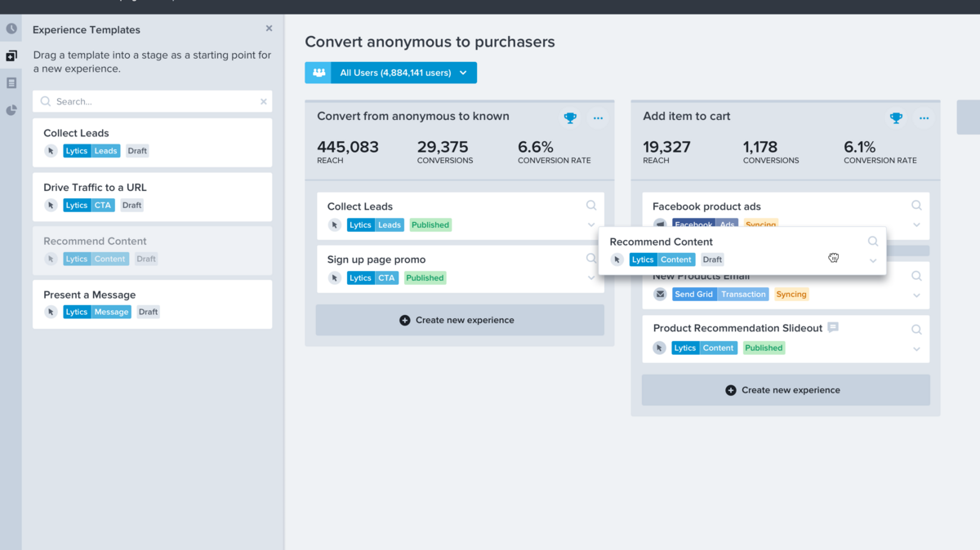Viewport: 980px width, 550px height.
Task: Click the magnifier on Facebook product ads
Action: (x=916, y=205)
